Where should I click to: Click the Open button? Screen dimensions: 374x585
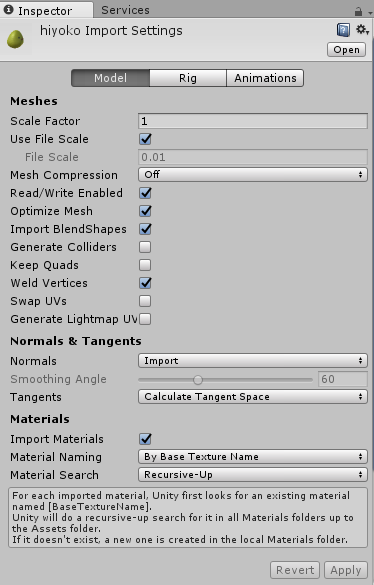[x=346, y=50]
